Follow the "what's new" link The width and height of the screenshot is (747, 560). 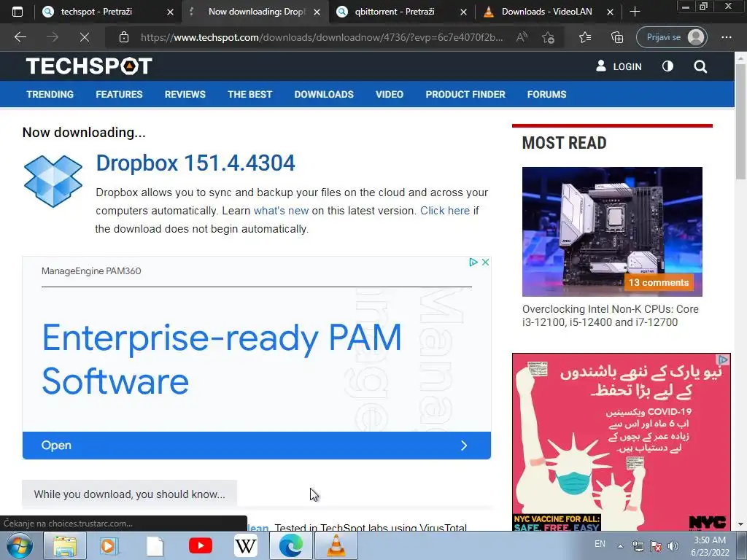pyautogui.click(x=281, y=211)
